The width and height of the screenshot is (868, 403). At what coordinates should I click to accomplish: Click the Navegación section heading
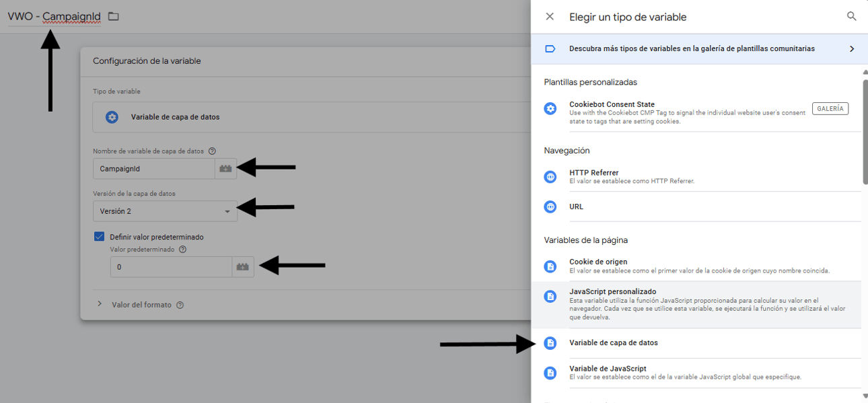click(x=567, y=151)
